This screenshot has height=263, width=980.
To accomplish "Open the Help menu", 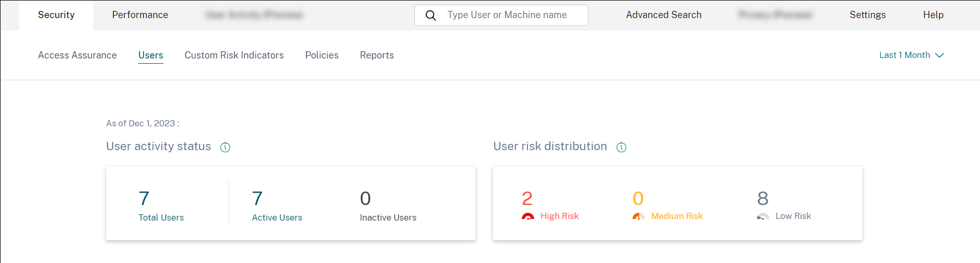I will click(x=933, y=15).
